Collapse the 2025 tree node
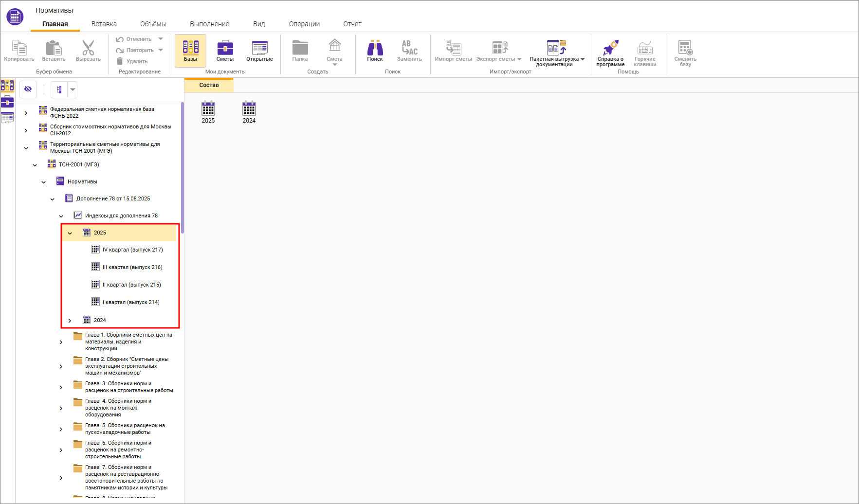 (70, 233)
